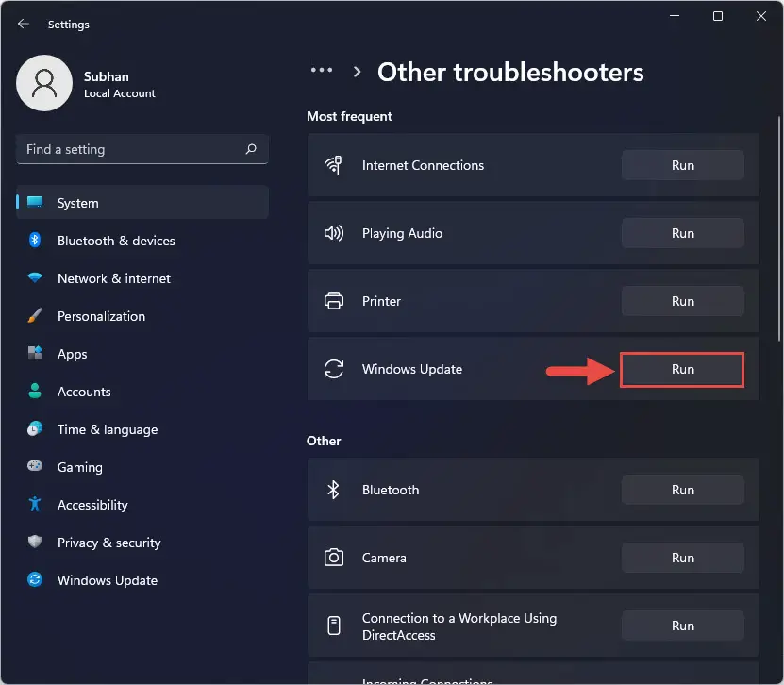The image size is (784, 685).
Task: Click the Personalization paintbrush icon
Action: [35, 316]
